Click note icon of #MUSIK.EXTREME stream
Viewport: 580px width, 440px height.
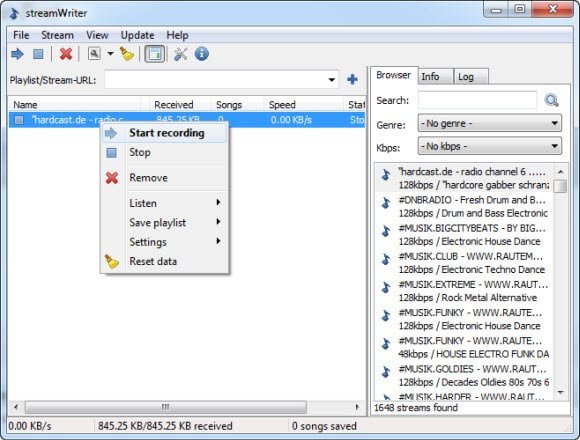(x=386, y=287)
